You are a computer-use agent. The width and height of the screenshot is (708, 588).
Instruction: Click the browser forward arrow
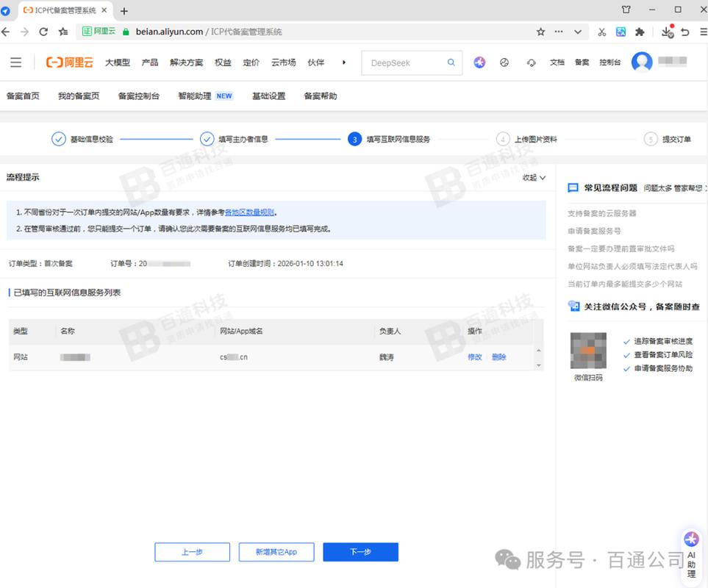pos(24,32)
